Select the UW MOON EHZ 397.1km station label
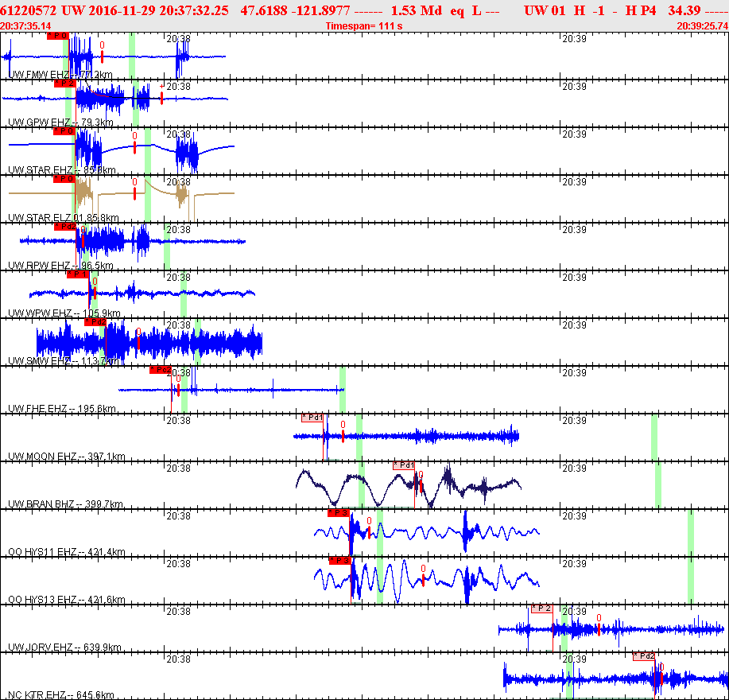The height and width of the screenshot is (700, 729). (x=67, y=457)
